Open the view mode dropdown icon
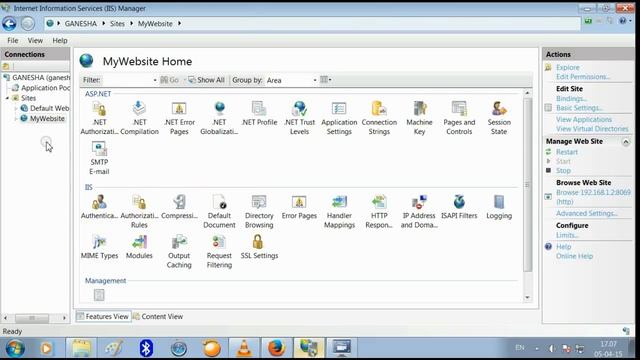Image resolution: width=640 pixels, height=360 pixels. [x=326, y=80]
